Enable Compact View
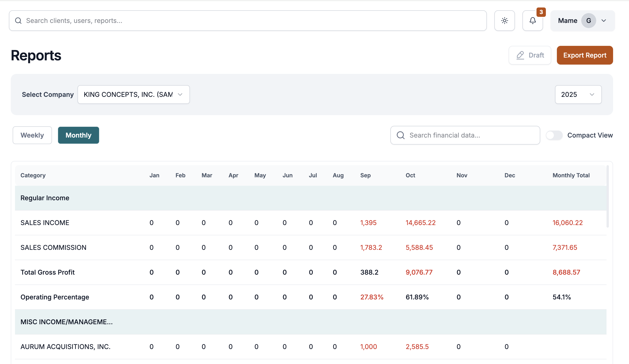This screenshot has width=629, height=364. tap(554, 135)
